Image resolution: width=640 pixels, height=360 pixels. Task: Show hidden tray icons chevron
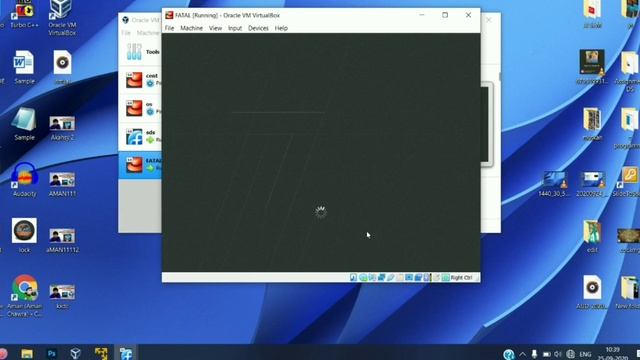522,354
